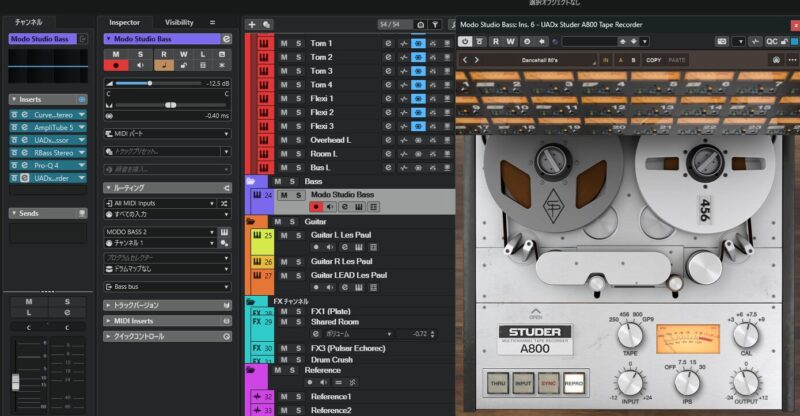800x416 pixels.
Task: Click the Inspector volume slider at -12.5 dB
Action: tap(158, 83)
